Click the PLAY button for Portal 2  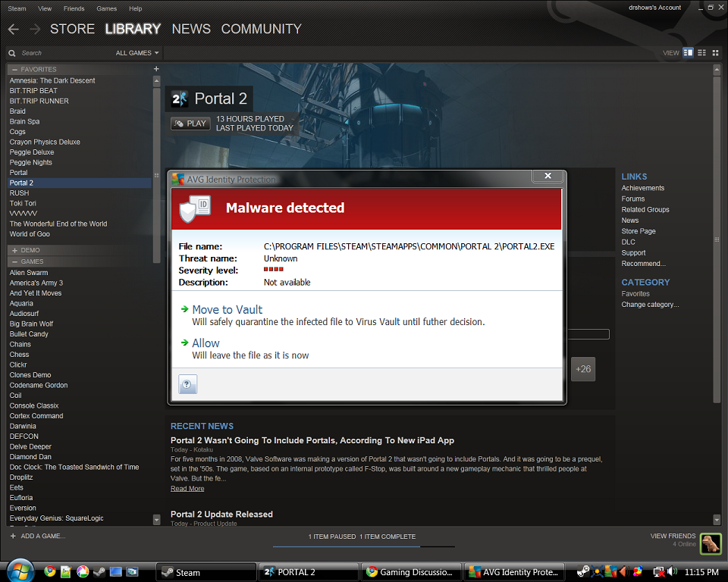coord(190,123)
